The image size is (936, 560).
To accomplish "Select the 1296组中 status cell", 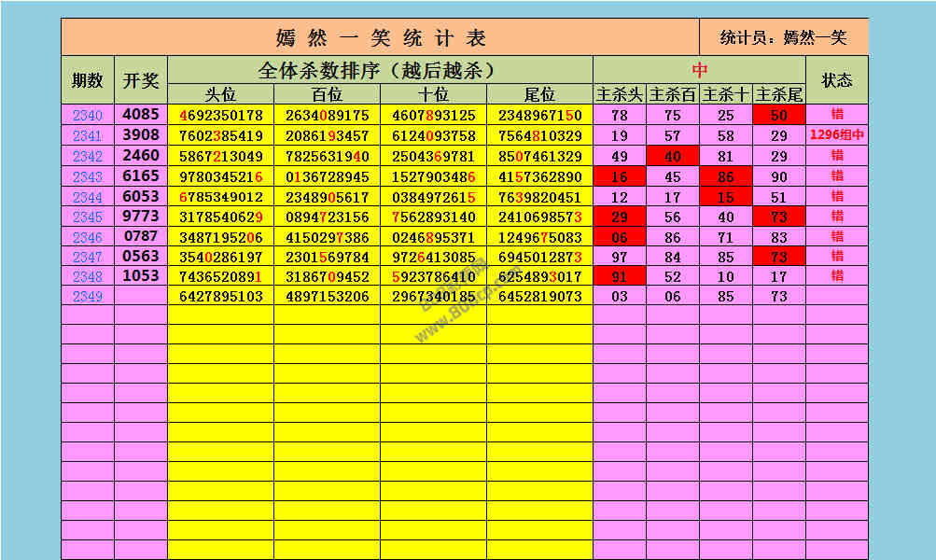I will pos(837,135).
